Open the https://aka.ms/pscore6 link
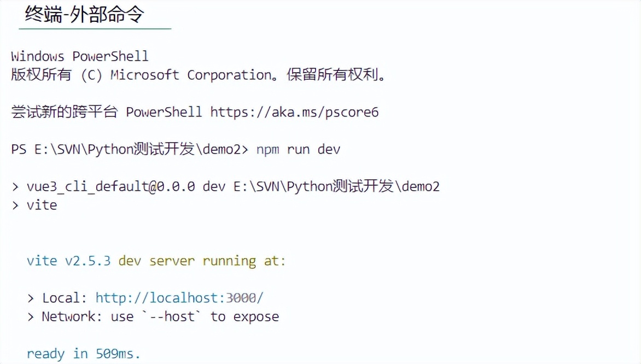Viewport: 641px width, 364px height. click(x=294, y=112)
